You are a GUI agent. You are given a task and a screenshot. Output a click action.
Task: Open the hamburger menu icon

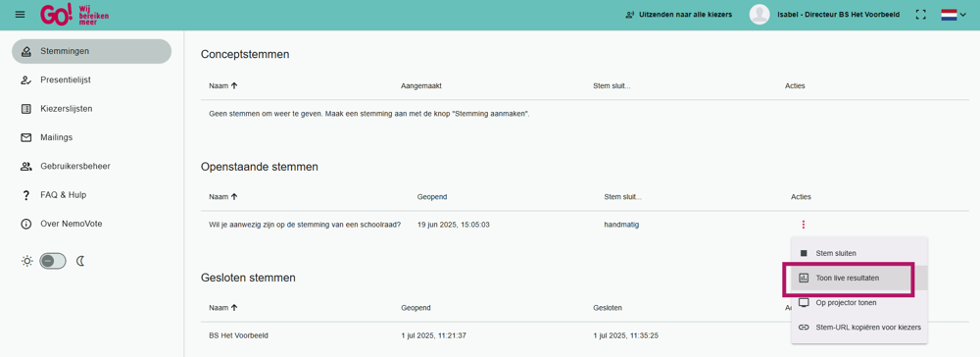[x=20, y=15]
